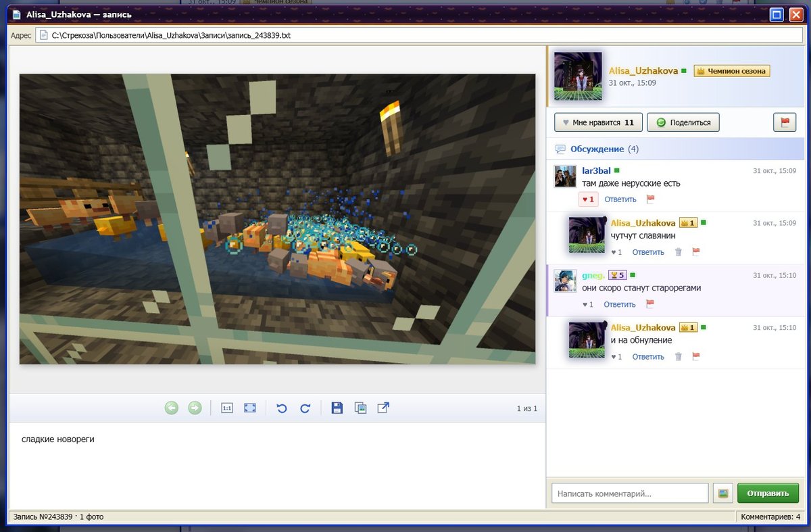The width and height of the screenshot is (811, 532).
Task: Fit the image to the screen
Action: (x=250, y=408)
